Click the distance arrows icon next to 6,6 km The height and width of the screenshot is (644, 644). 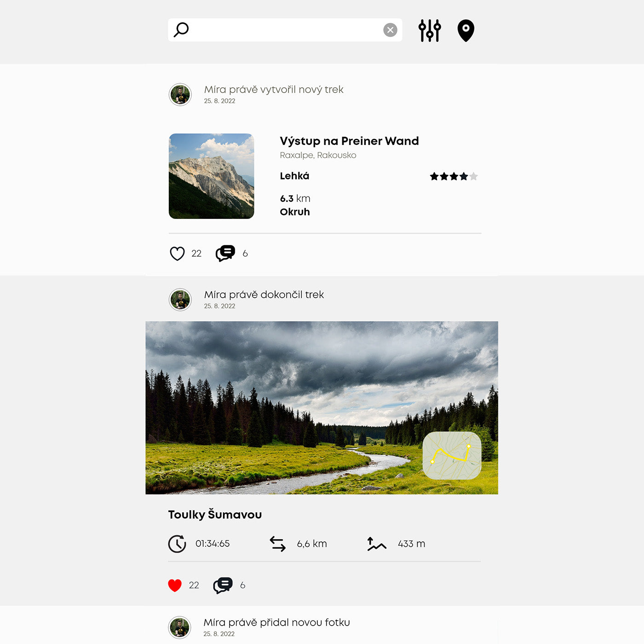278,544
